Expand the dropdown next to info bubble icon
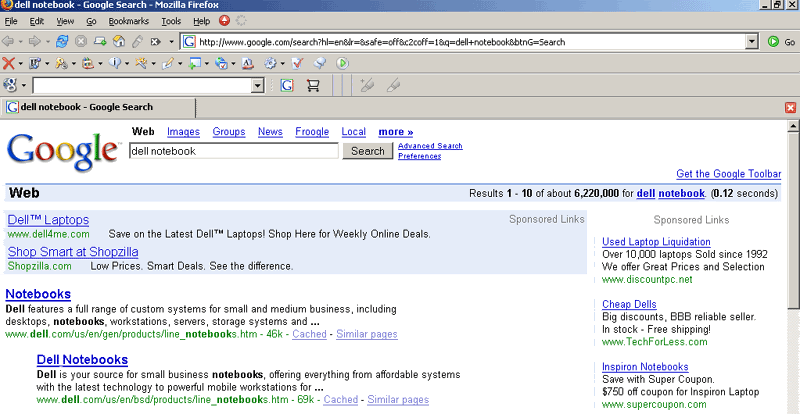 pos(127,64)
